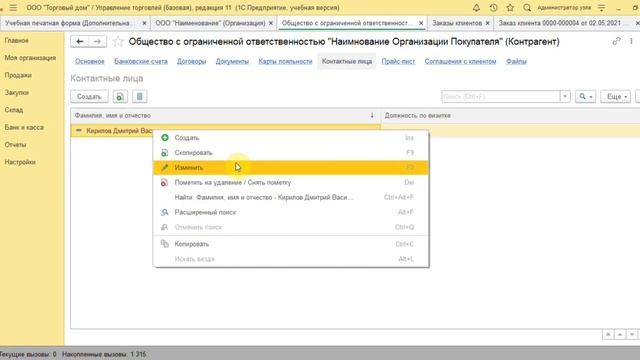
Task: Open the 'Договоры' link
Action: click(x=191, y=62)
